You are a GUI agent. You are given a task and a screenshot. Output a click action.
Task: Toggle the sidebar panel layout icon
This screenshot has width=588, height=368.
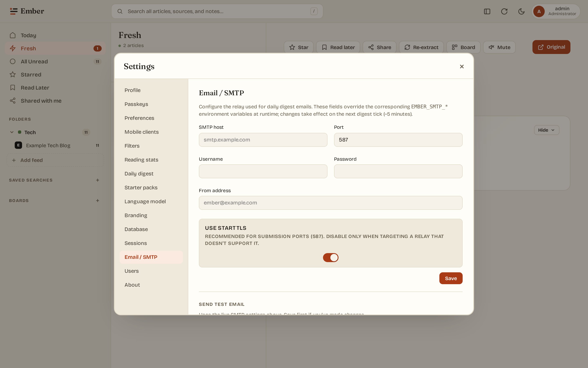[x=487, y=11]
